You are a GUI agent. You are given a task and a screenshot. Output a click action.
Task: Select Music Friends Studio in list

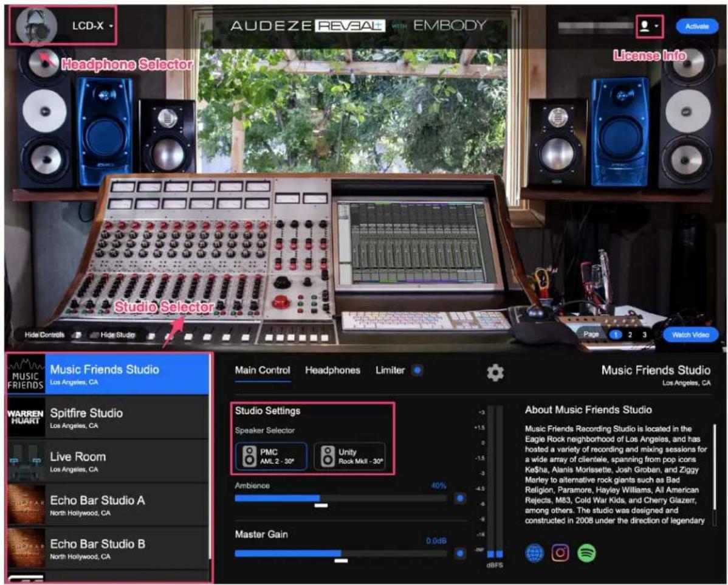(108, 374)
